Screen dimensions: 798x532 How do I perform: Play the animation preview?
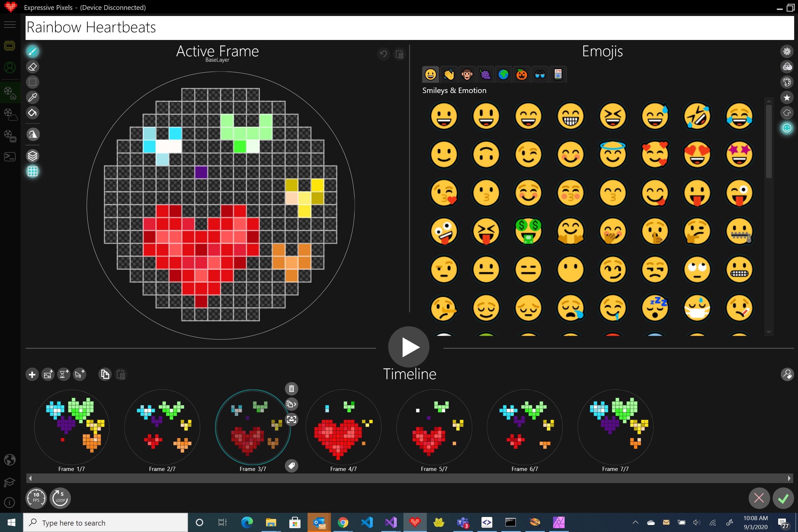[409, 347]
